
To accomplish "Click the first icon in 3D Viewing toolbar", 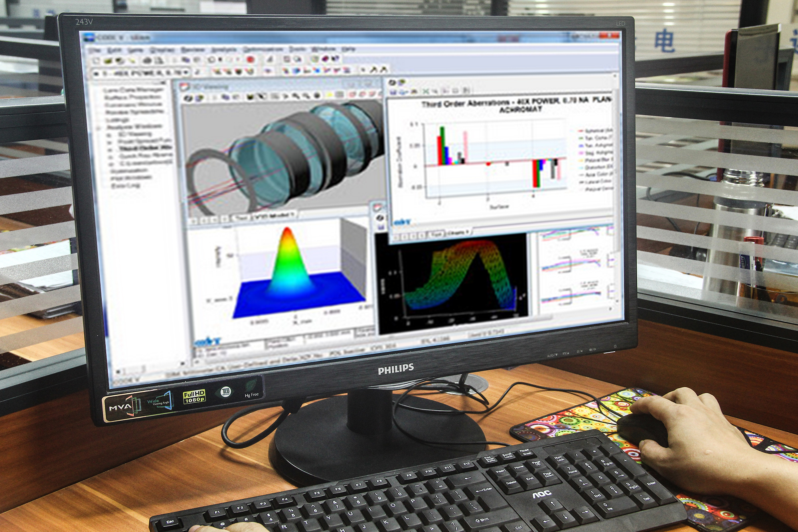I will [x=188, y=98].
